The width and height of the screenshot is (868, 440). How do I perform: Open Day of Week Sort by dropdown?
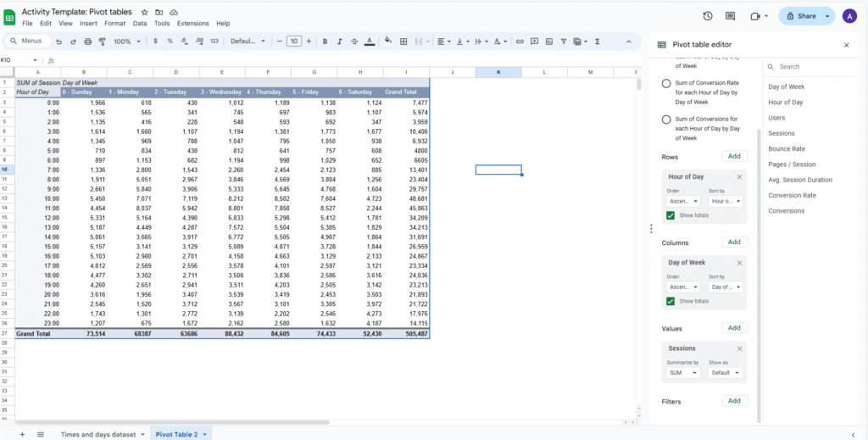point(726,287)
